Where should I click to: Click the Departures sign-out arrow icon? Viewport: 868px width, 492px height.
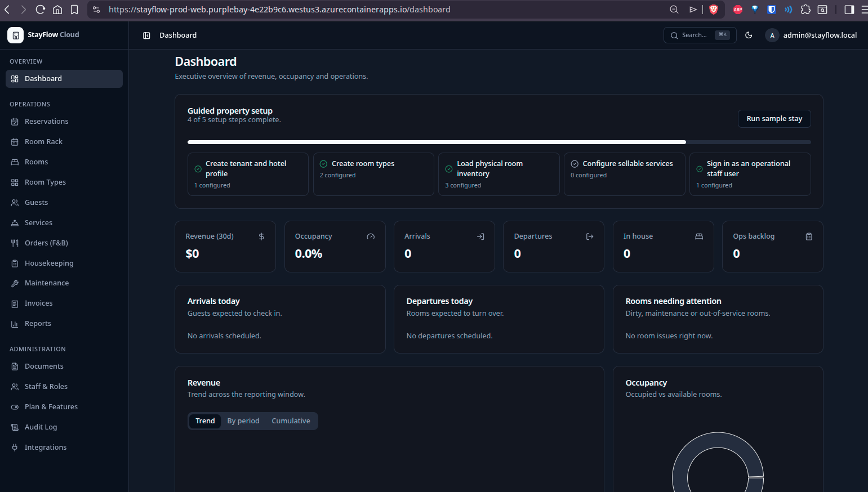[590, 236]
